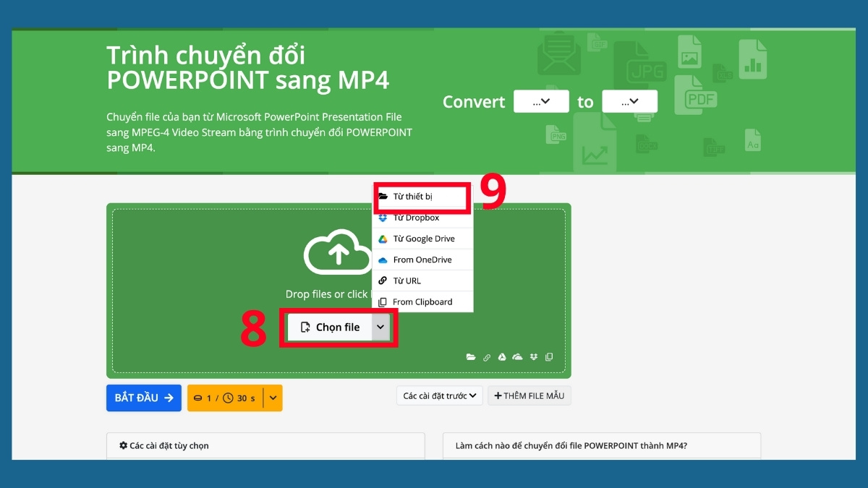This screenshot has height=488, width=868.
Task: Click the BẮT ĐẦU button
Action: click(x=143, y=398)
